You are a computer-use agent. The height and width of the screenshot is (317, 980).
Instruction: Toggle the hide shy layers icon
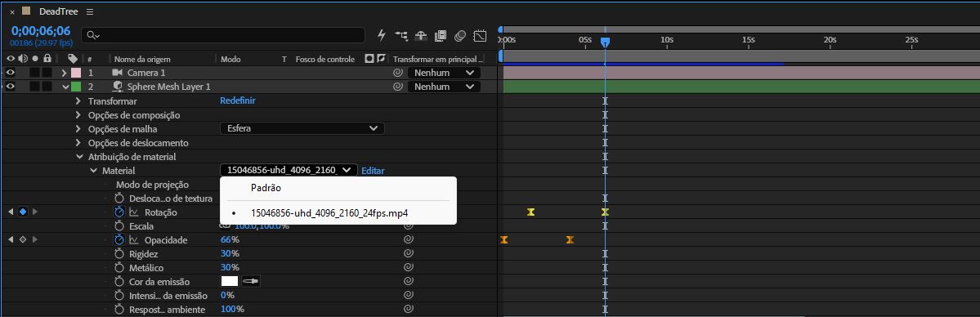421,36
